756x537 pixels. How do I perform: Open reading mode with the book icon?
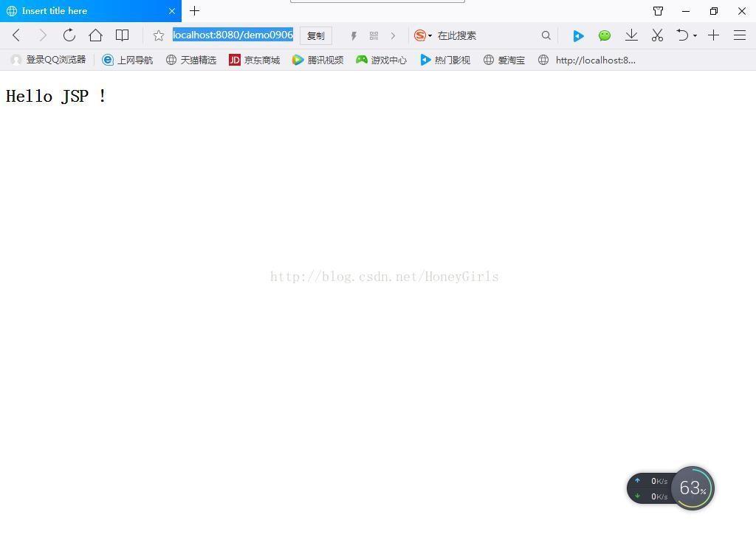(122, 35)
